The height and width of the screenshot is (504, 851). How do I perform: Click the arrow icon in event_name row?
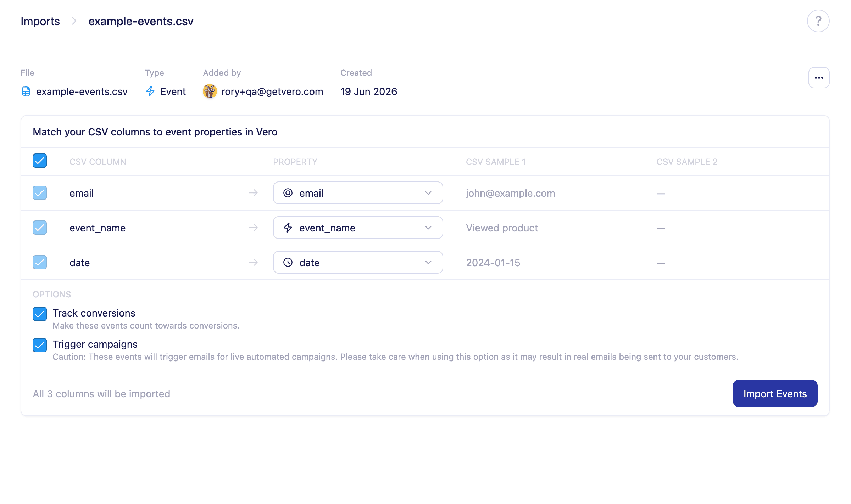point(253,228)
